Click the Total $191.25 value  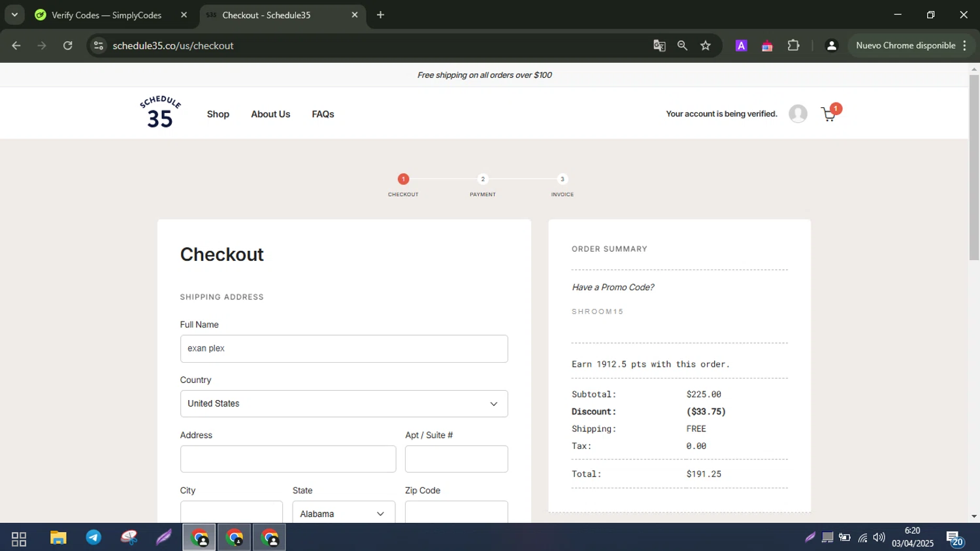point(704,475)
